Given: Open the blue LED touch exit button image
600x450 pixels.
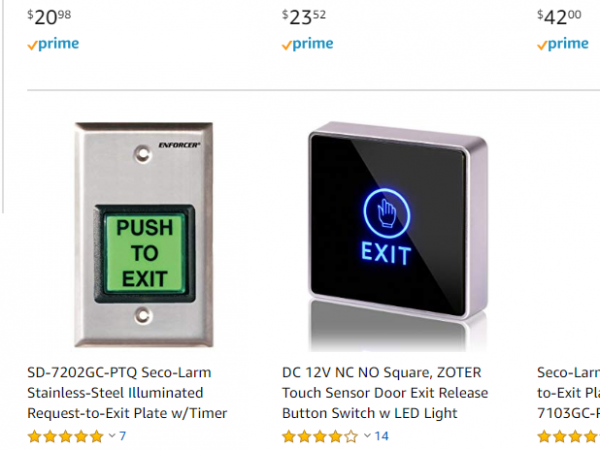Looking at the screenshot, I should click(x=398, y=236).
